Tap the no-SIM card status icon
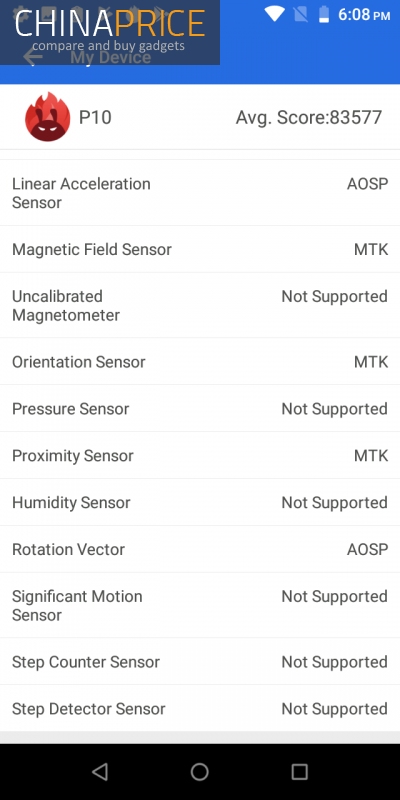400x800 pixels. coord(301,14)
